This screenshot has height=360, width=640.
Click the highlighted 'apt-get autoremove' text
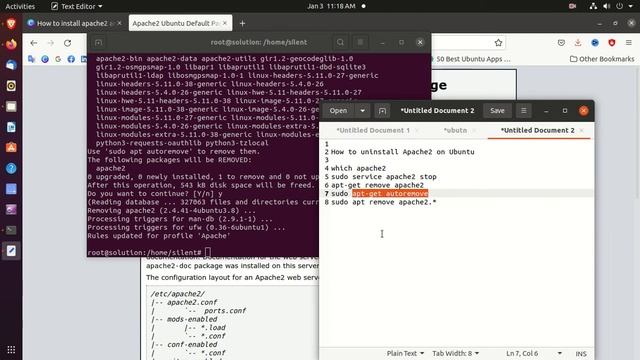tap(390, 193)
